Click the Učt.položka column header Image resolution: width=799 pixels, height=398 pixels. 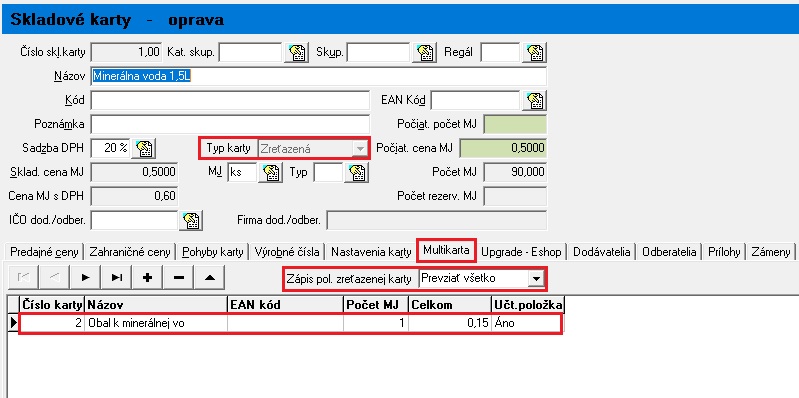tap(527, 305)
